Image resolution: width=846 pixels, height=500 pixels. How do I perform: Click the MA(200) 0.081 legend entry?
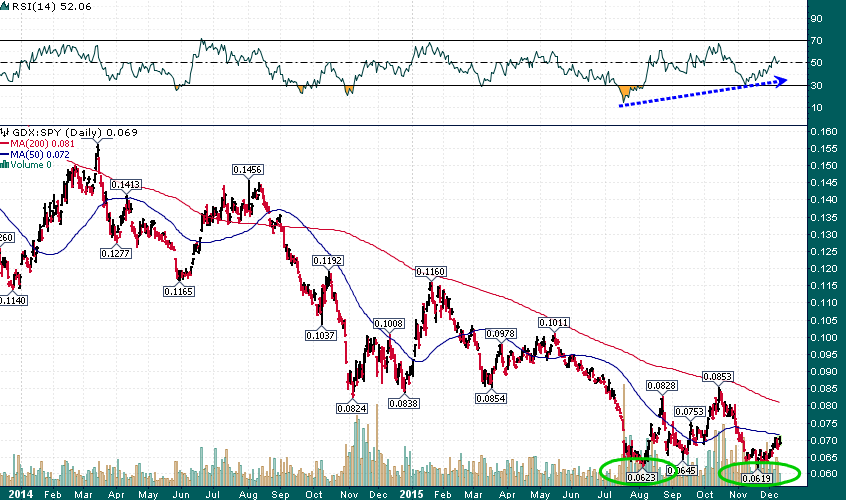click(42, 143)
